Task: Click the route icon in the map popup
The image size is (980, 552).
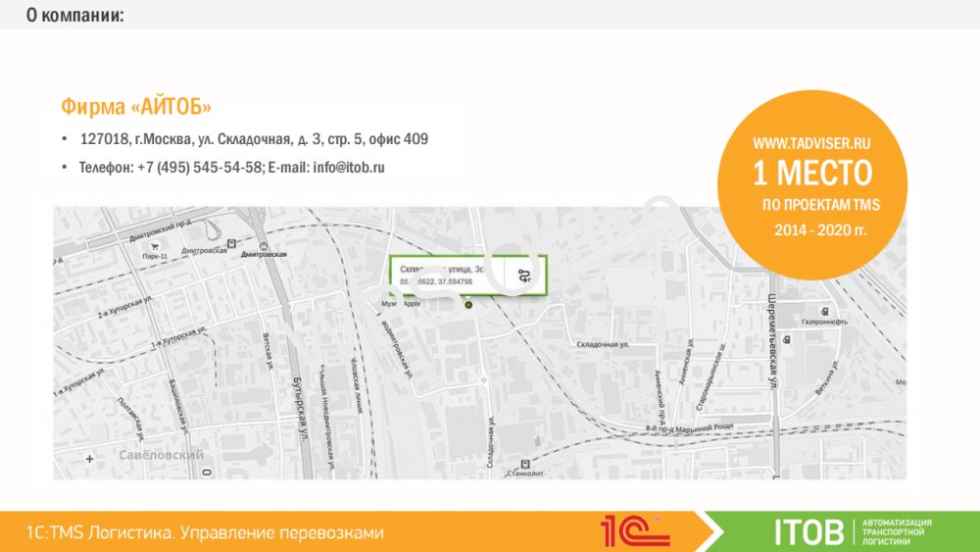Action: click(x=526, y=275)
